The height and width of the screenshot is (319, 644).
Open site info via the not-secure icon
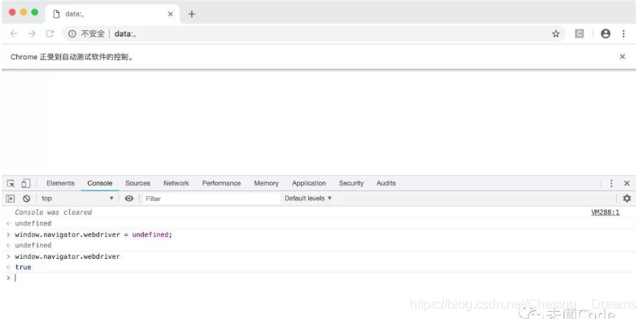pyautogui.click(x=72, y=33)
